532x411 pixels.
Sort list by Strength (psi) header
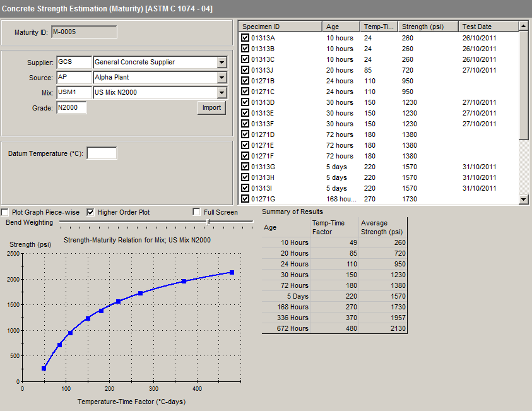click(x=429, y=27)
